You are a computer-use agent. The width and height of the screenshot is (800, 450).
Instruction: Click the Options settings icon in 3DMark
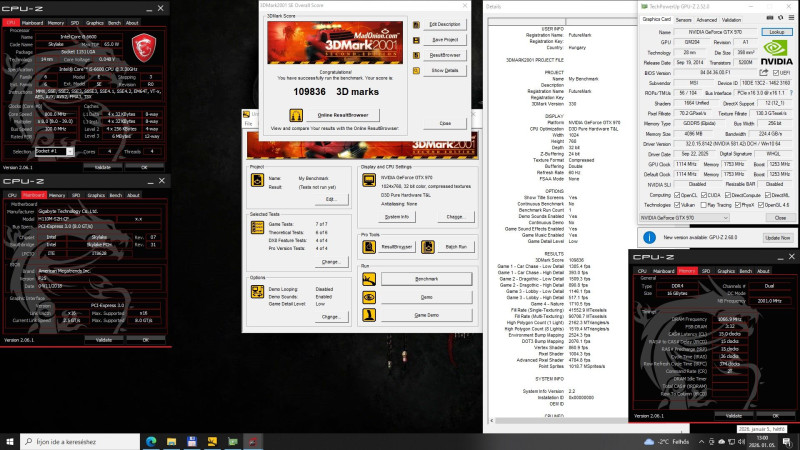tap(257, 292)
